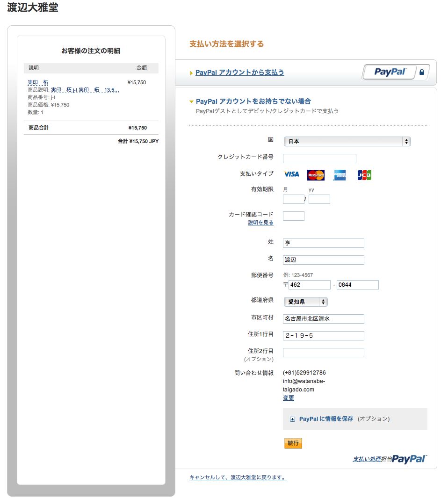Open the 説明を見る help link
The width and height of the screenshot is (448, 499).
tap(260, 223)
